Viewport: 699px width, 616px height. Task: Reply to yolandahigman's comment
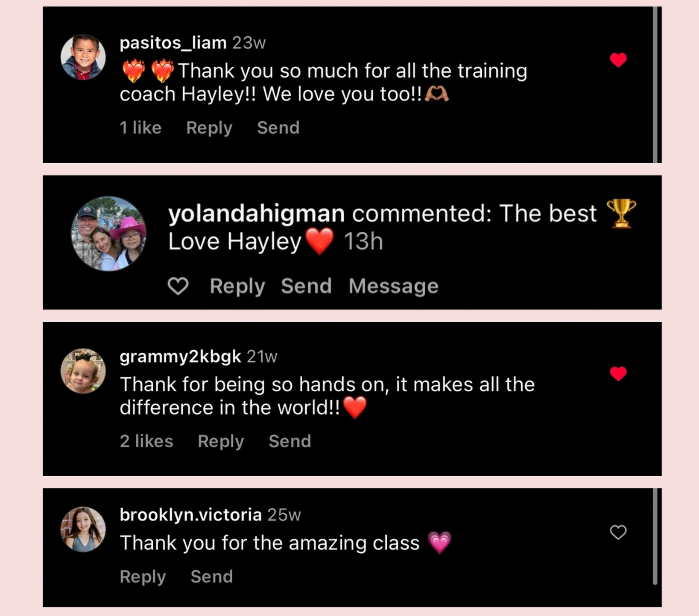(x=237, y=286)
